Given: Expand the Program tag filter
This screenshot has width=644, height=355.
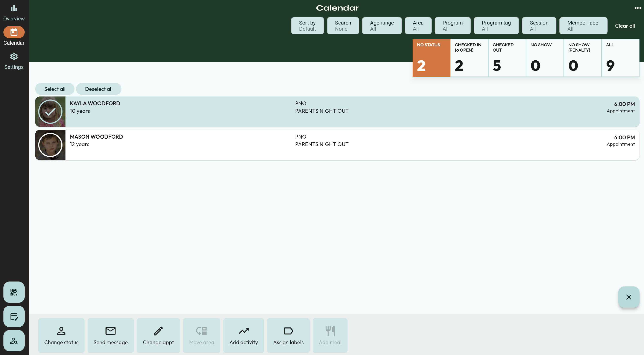Looking at the screenshot, I should pyautogui.click(x=496, y=26).
